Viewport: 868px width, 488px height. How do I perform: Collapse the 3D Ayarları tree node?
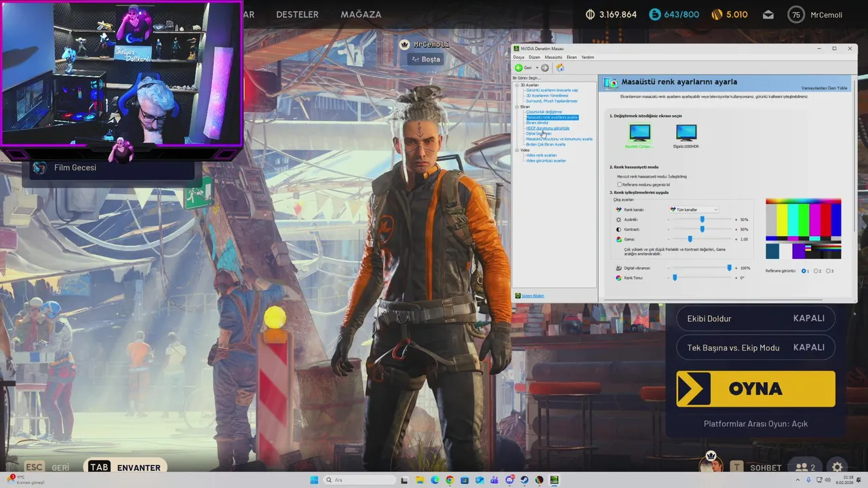(x=517, y=85)
